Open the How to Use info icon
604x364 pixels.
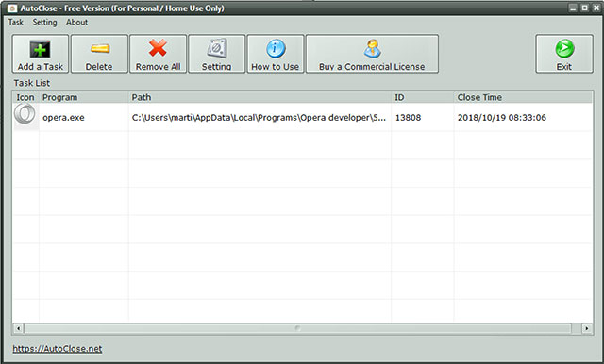pos(276,49)
